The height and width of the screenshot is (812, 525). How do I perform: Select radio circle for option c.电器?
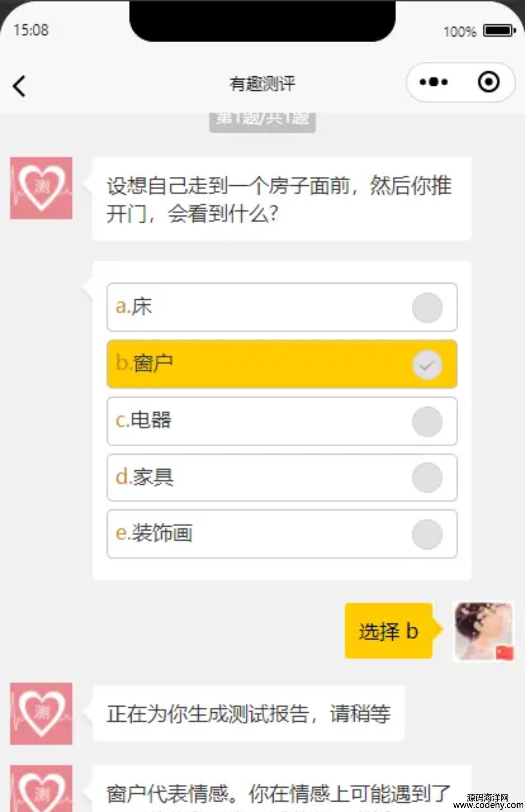427,422
